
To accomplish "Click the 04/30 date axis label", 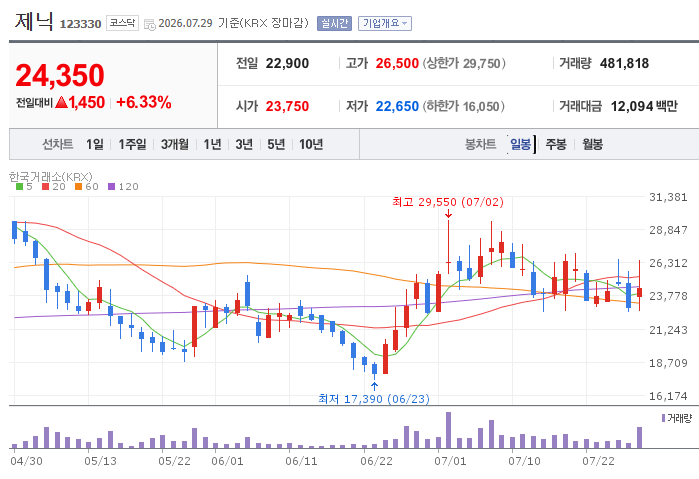I will click(x=26, y=461).
